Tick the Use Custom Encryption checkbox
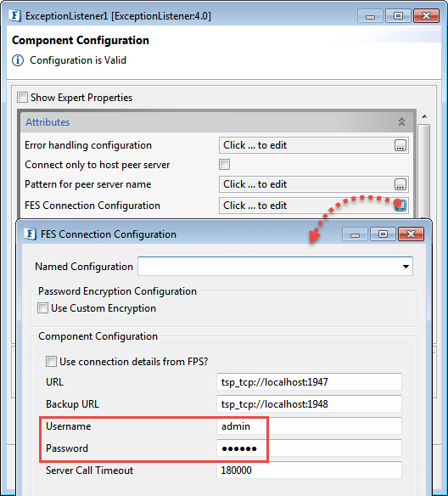448x496 pixels. (x=42, y=308)
